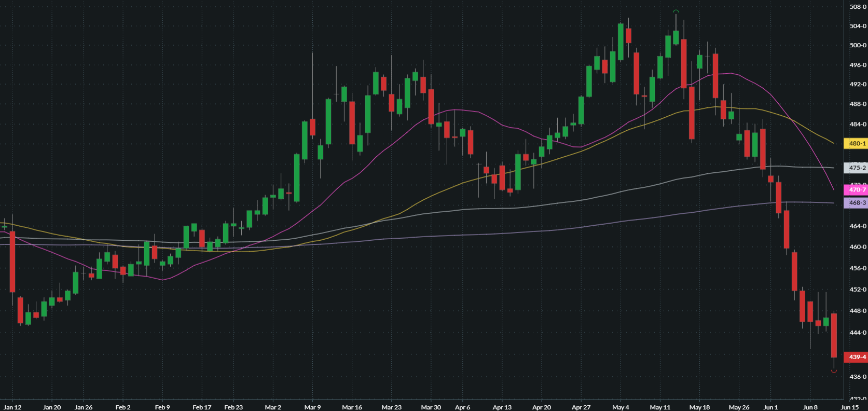Click the 488-0 price axis label
Screen dimensions: 868x411
coord(858,104)
